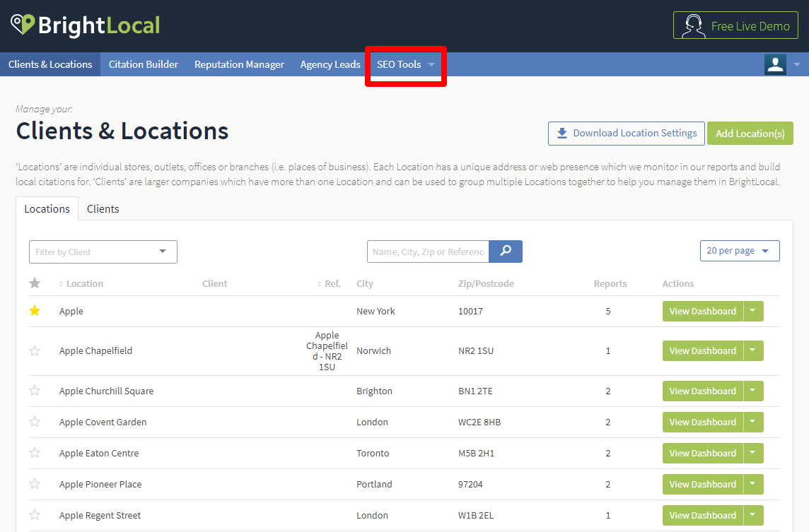View Dashboard for Apple New York
This screenshot has width=809, height=532.
tap(703, 311)
